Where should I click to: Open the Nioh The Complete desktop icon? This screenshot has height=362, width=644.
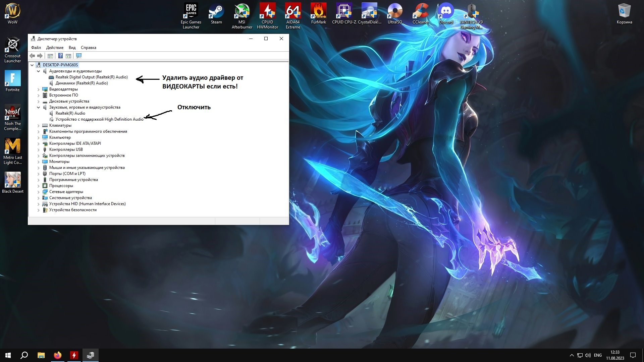pyautogui.click(x=12, y=117)
